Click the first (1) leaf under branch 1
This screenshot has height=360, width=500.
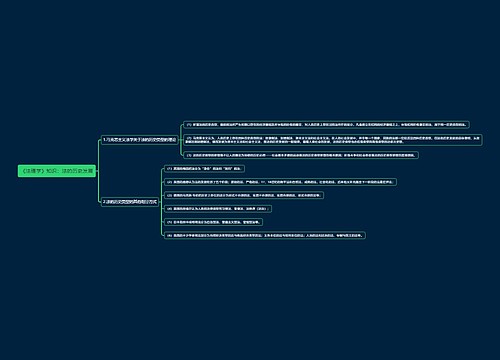point(326,125)
